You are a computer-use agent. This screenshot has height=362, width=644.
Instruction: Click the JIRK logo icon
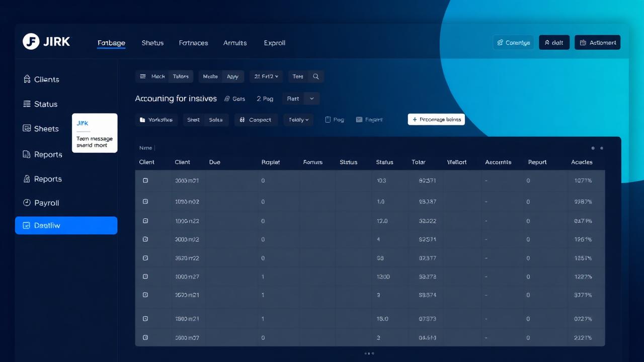31,42
